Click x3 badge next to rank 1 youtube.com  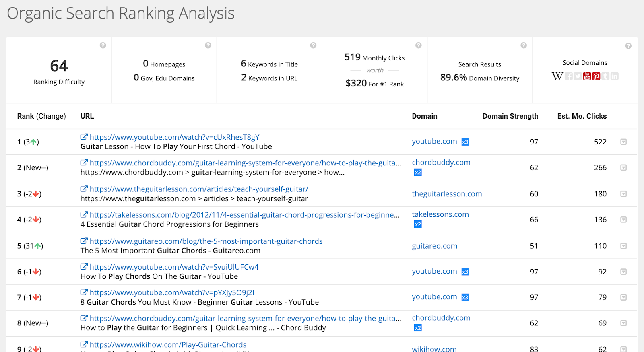point(465,142)
